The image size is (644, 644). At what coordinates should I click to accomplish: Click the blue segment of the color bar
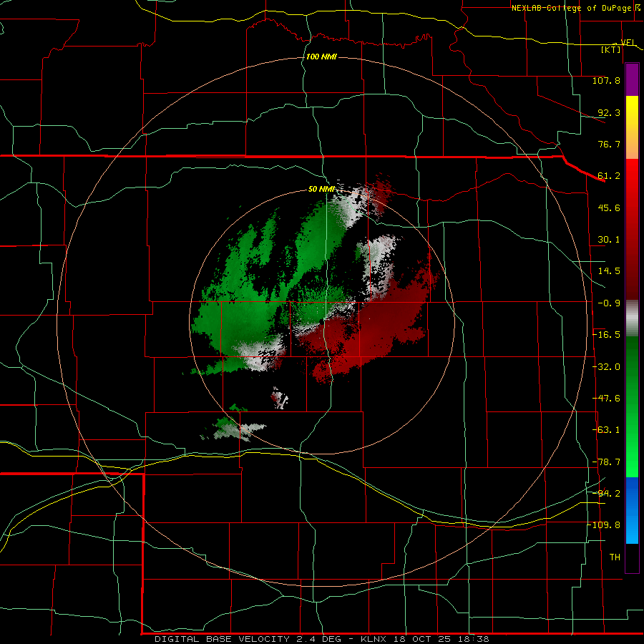point(632,510)
